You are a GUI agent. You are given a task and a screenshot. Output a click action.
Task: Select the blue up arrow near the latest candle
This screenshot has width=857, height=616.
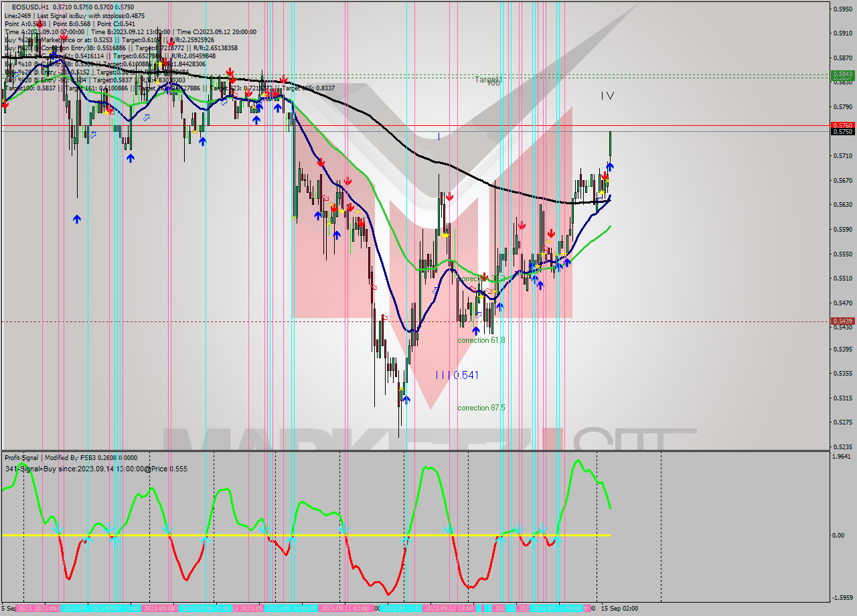coord(609,165)
